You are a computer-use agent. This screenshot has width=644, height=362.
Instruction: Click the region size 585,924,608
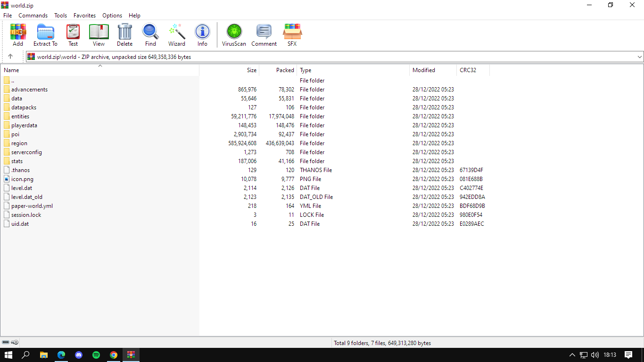(242, 143)
